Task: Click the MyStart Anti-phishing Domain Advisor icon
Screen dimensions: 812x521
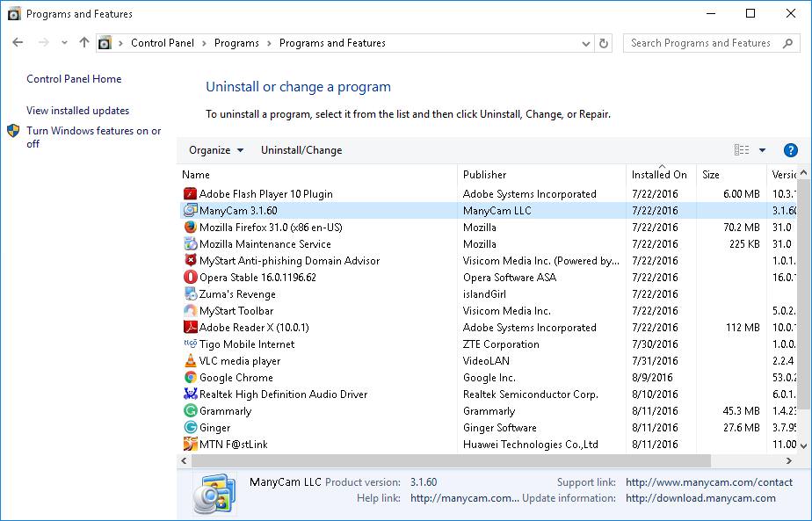Action: (190, 260)
